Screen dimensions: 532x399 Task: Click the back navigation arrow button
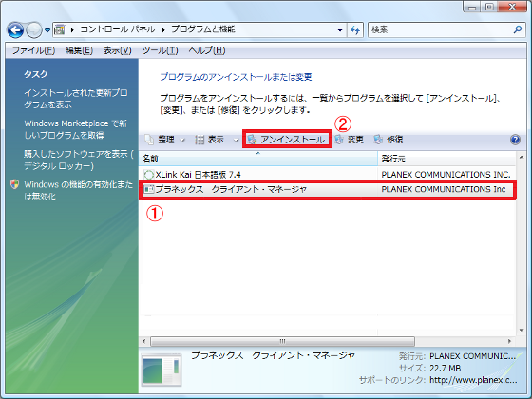pos(15,30)
